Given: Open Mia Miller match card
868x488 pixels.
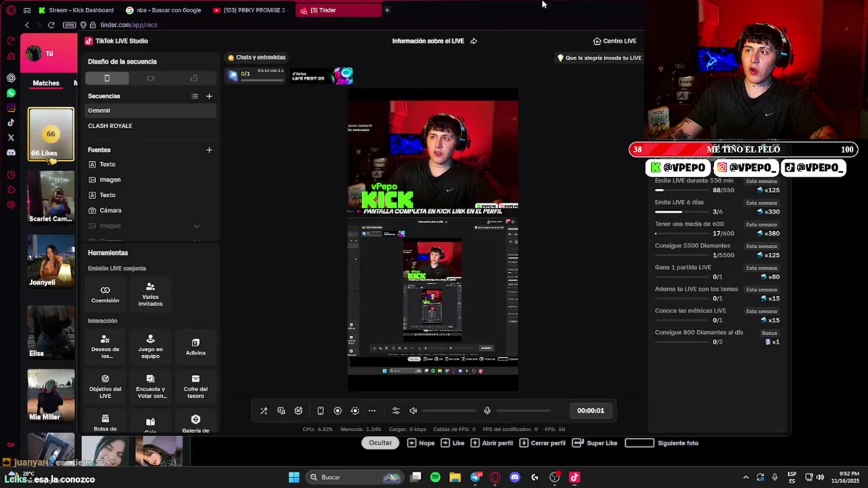Looking at the screenshot, I should pyautogui.click(x=51, y=395).
